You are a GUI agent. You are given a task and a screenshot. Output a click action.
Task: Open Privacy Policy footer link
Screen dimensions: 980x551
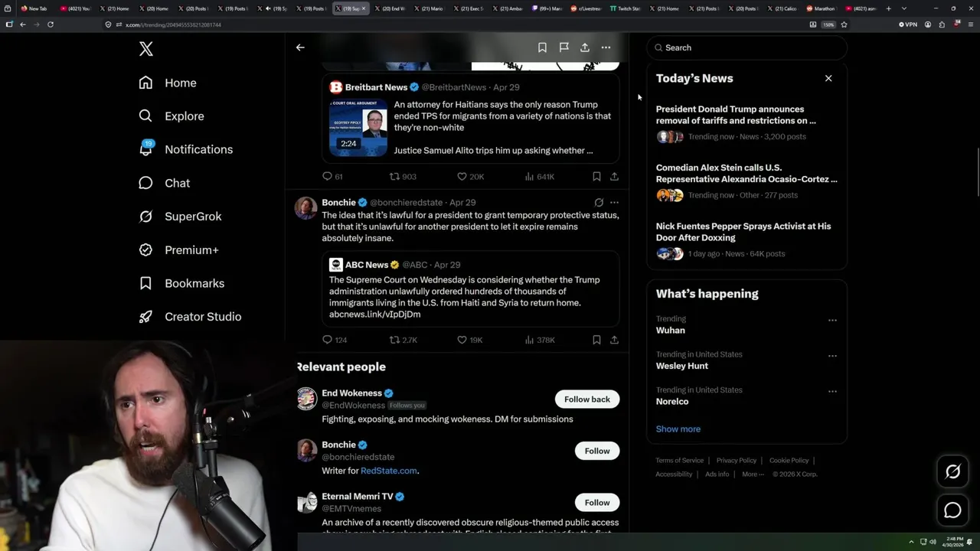point(737,461)
